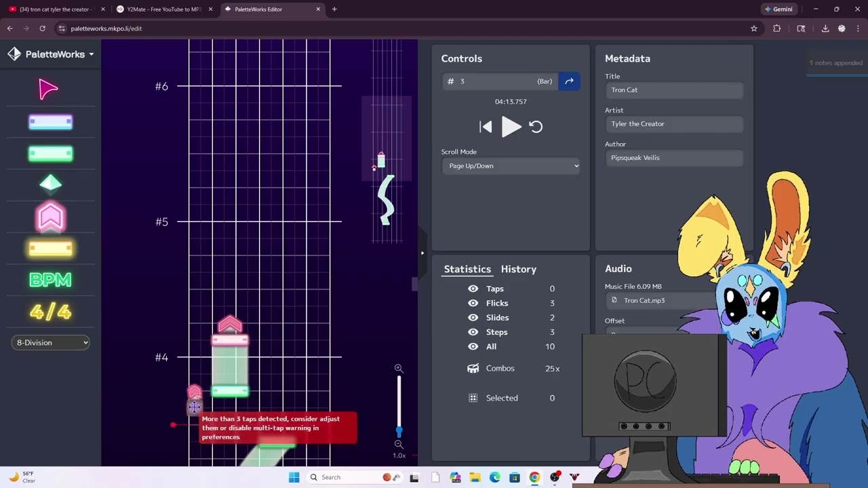The width and height of the screenshot is (868, 488).
Task: Toggle Steps visibility eye
Action: point(473,332)
